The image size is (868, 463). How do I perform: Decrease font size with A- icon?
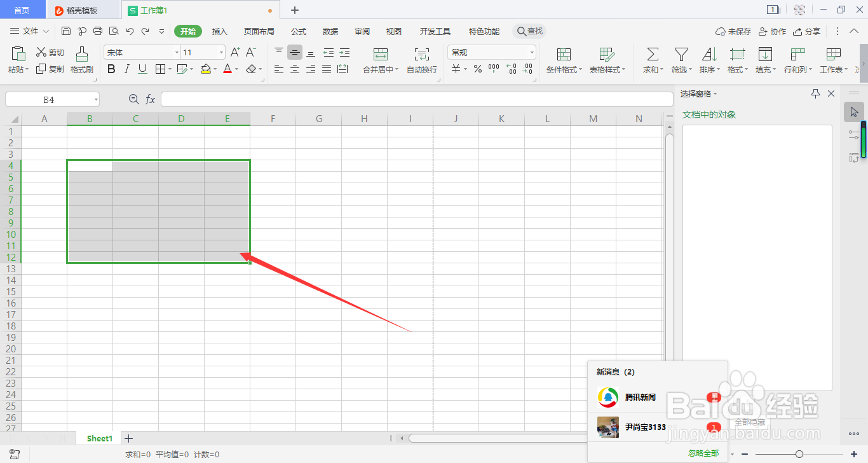tap(251, 52)
